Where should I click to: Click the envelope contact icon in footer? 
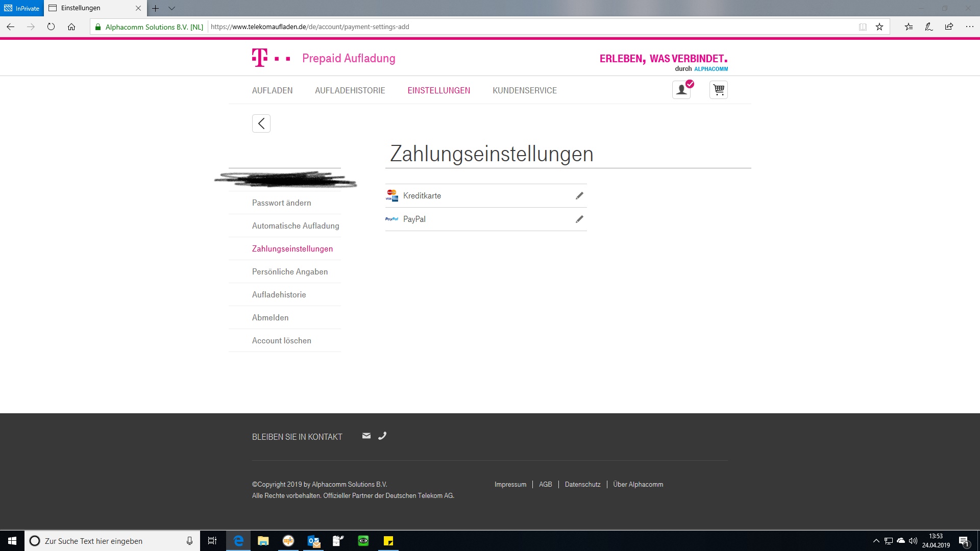point(366,436)
